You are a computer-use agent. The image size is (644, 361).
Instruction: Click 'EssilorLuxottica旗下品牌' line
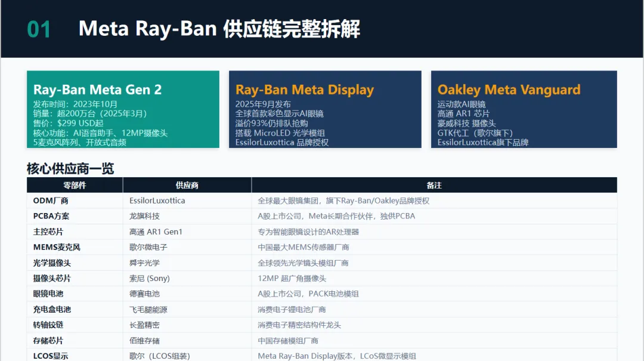(x=483, y=142)
